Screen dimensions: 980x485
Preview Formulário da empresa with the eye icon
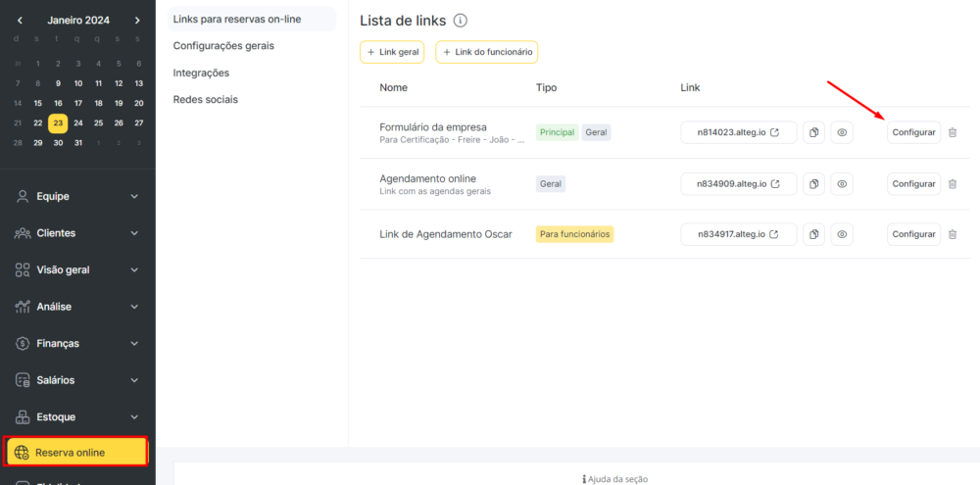(x=842, y=132)
